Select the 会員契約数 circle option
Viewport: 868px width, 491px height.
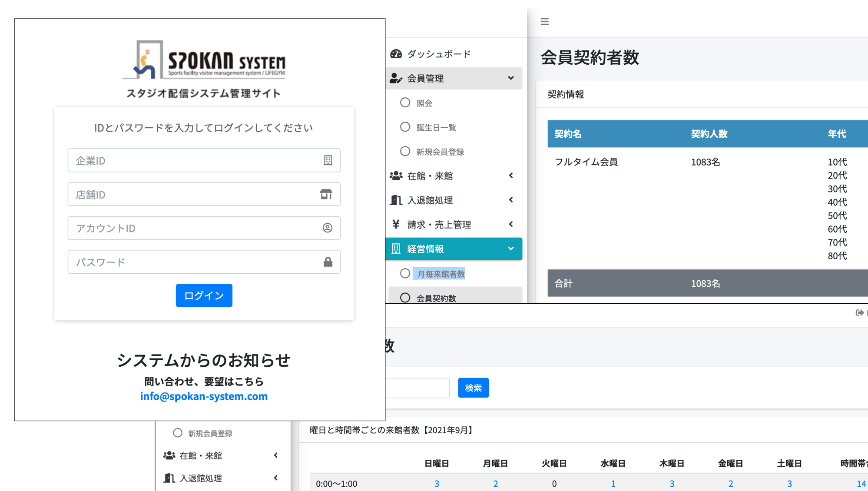pyautogui.click(x=405, y=298)
